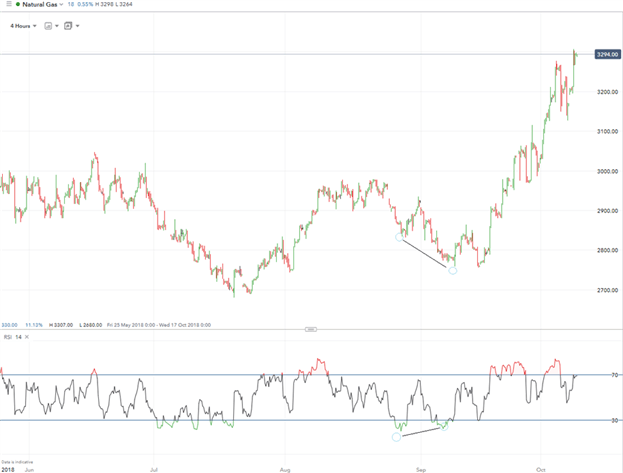Click the Sep label on time axis

click(421, 470)
